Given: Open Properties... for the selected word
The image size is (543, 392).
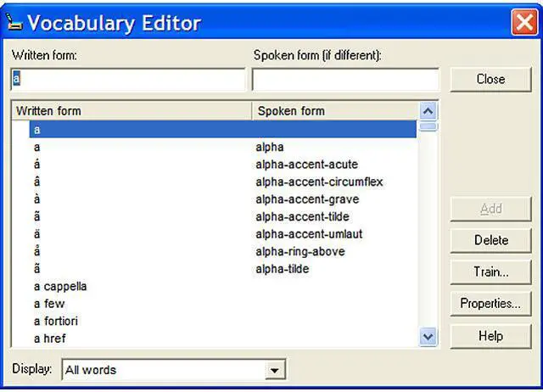Looking at the screenshot, I should pos(490,304).
